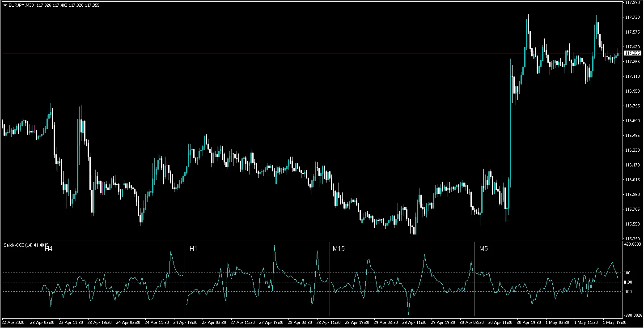
Task: Click the H1 timeframe label in the indicator
Action: (x=193, y=249)
